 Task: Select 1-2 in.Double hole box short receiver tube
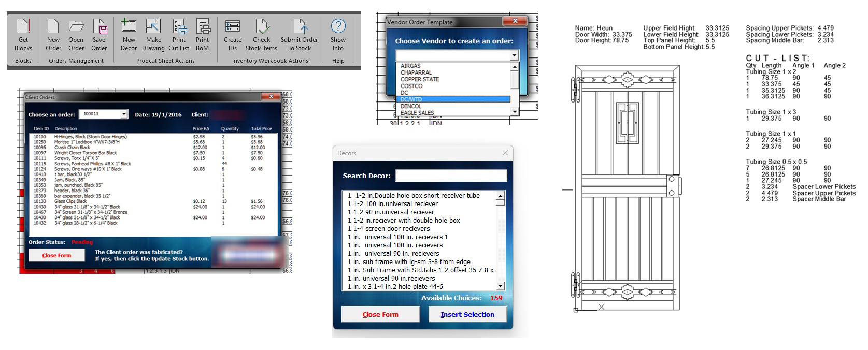click(419, 196)
